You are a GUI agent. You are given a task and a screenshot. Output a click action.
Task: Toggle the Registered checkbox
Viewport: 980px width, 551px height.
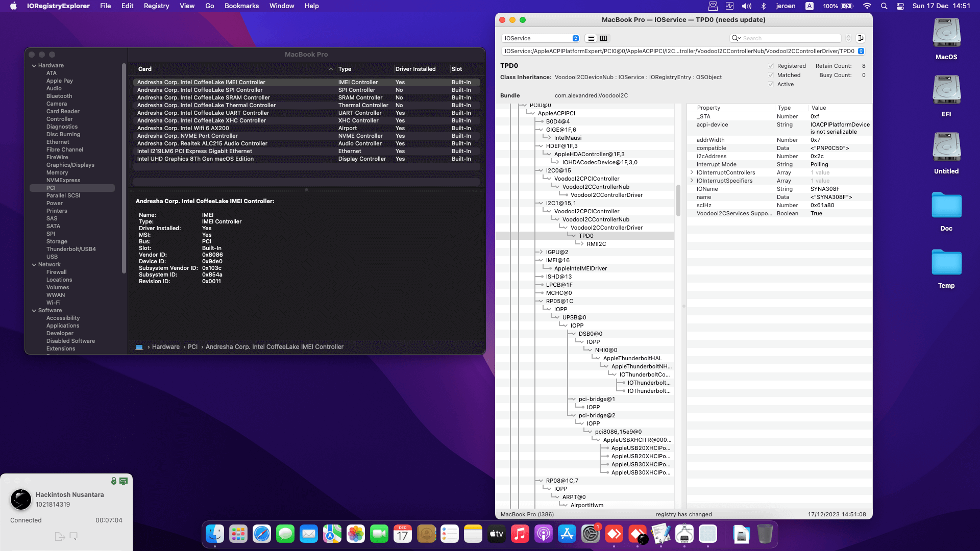click(x=771, y=66)
